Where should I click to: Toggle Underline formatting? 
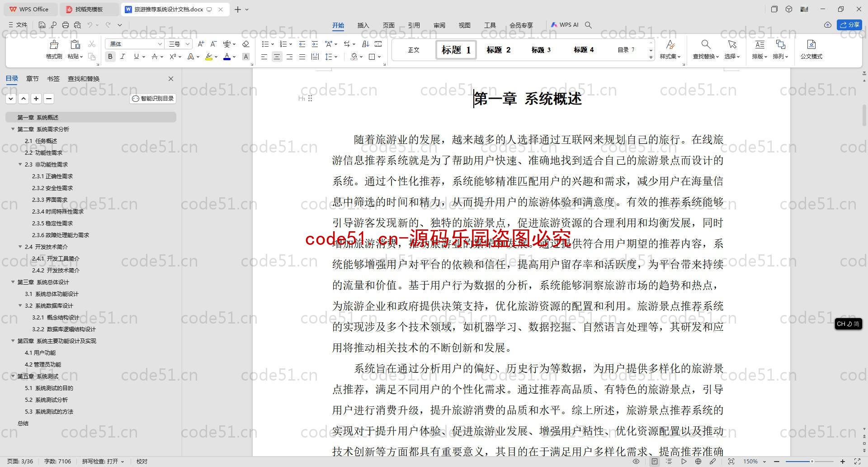point(136,57)
